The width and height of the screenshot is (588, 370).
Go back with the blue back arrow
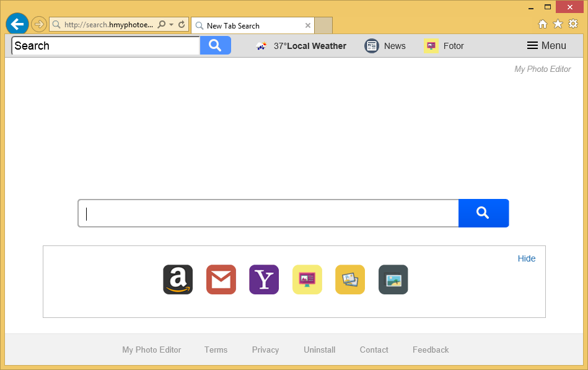pyautogui.click(x=17, y=24)
